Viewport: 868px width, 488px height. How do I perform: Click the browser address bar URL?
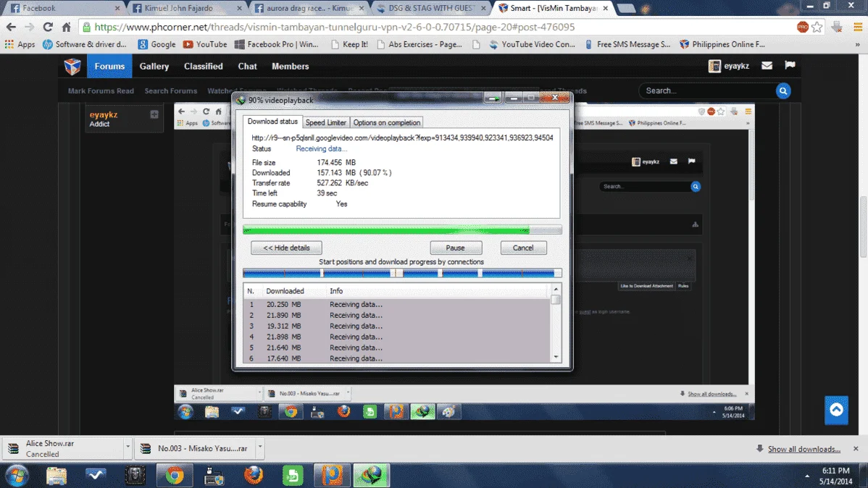(x=334, y=27)
